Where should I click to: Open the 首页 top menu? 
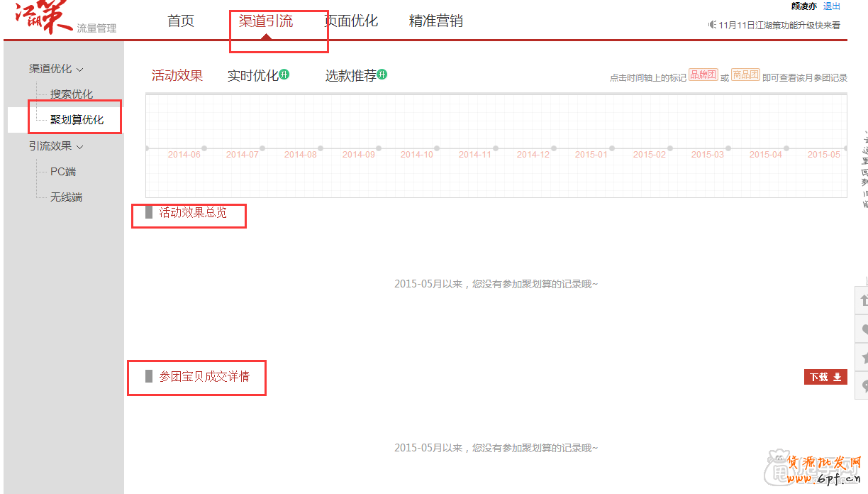(181, 21)
